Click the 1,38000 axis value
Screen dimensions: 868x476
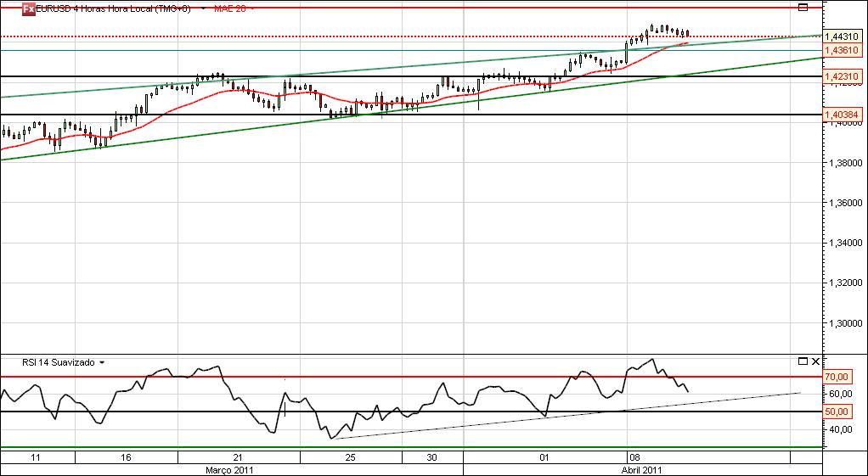[845, 163]
